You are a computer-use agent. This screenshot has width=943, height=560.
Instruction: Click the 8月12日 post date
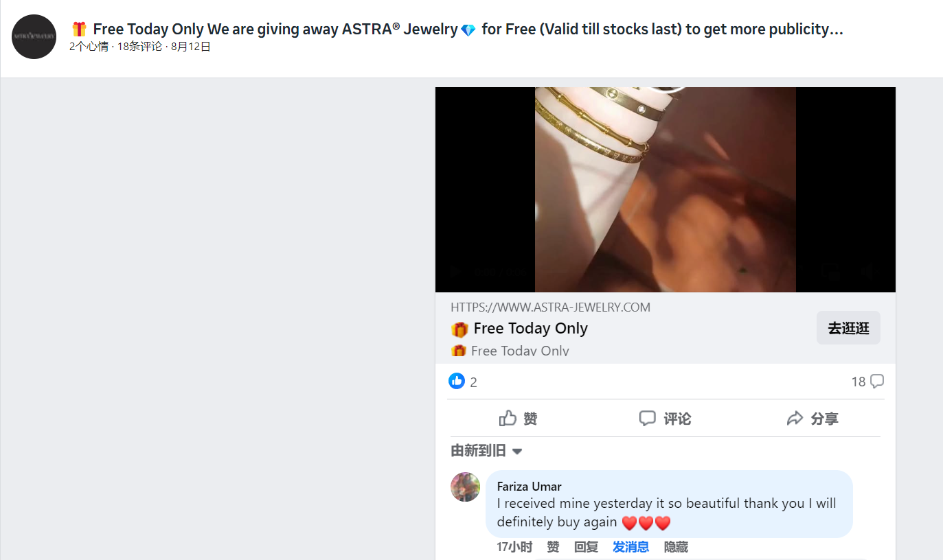point(191,47)
